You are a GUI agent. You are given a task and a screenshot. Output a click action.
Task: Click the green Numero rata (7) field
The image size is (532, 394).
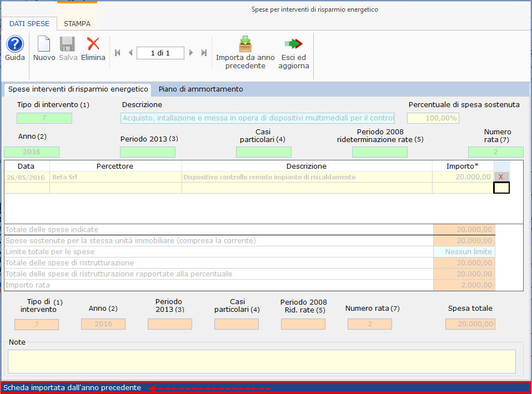[x=496, y=152]
